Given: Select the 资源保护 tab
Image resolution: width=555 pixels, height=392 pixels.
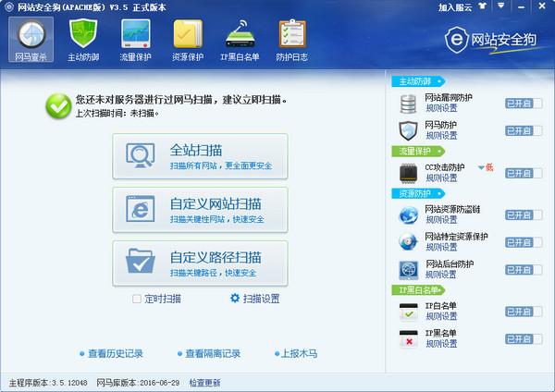Looking at the screenshot, I should (188, 39).
